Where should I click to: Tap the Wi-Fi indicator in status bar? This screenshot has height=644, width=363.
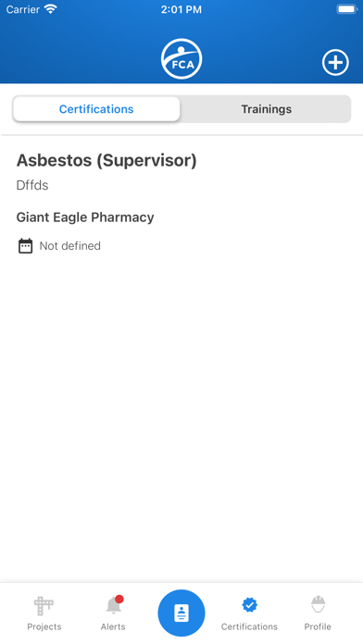(51, 9)
